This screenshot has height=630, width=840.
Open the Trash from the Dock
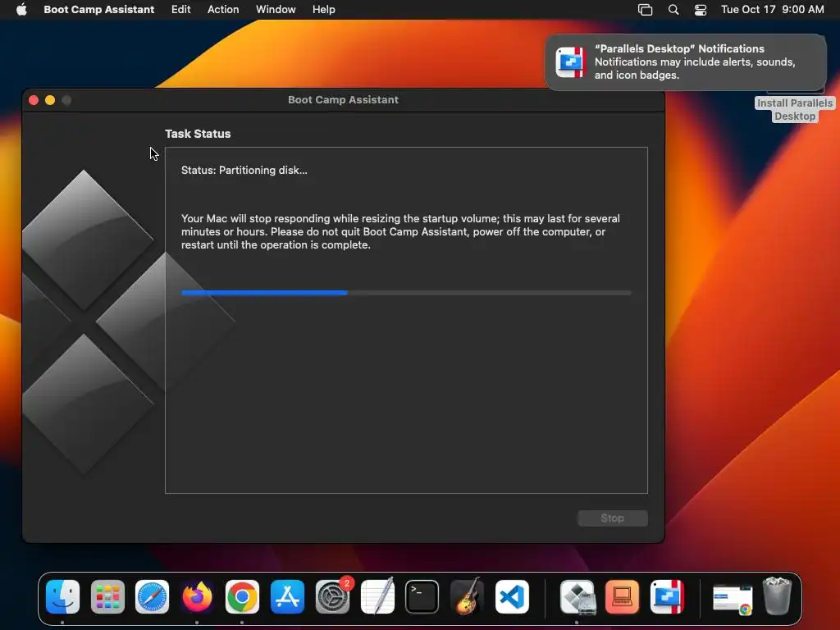[778, 596]
